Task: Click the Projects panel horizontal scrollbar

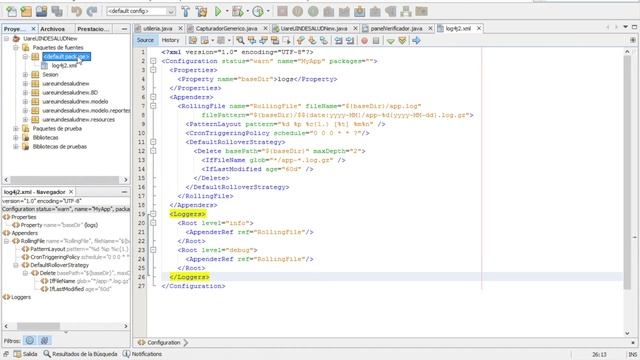Action: coord(65,180)
